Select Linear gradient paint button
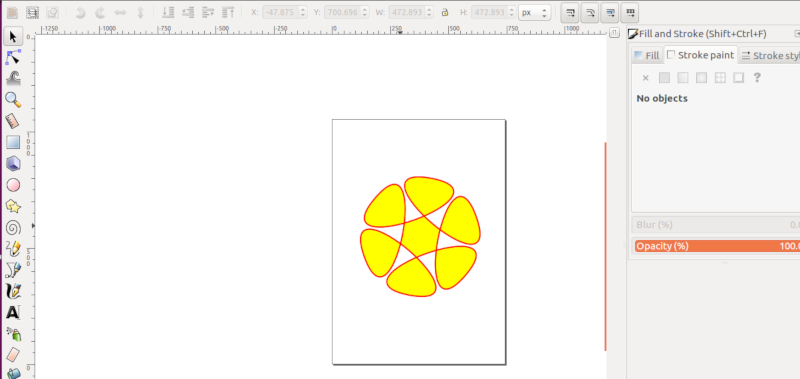This screenshot has height=379, width=800. (x=683, y=78)
